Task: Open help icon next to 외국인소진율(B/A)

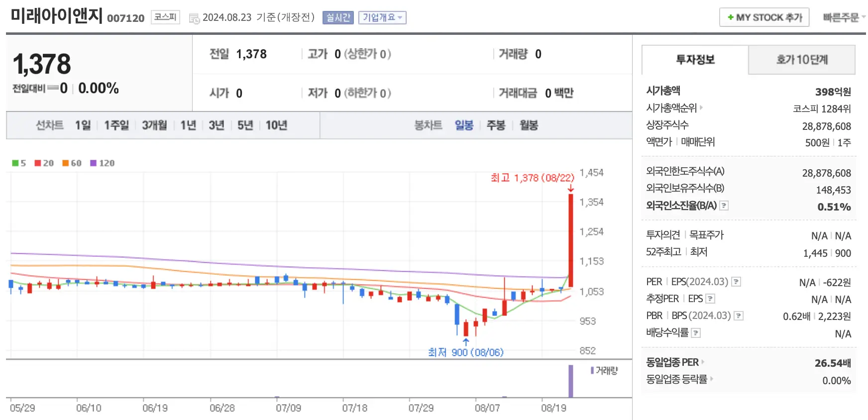Action: point(724,206)
